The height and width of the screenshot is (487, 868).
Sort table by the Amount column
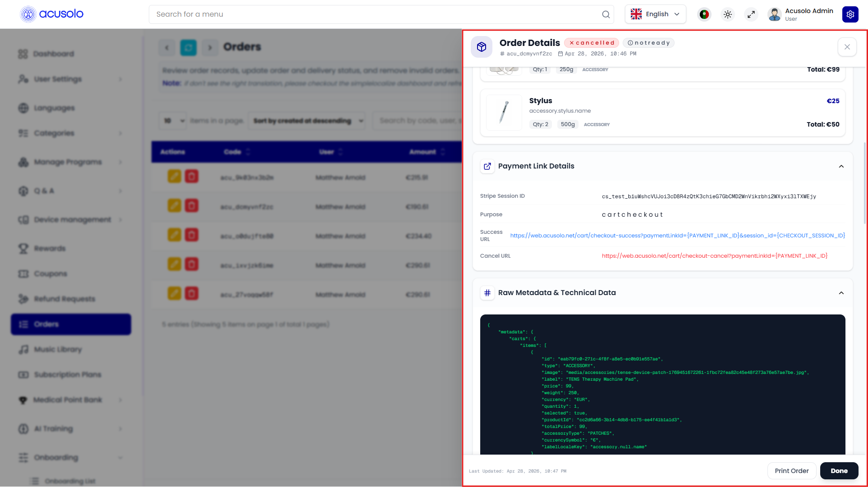427,152
